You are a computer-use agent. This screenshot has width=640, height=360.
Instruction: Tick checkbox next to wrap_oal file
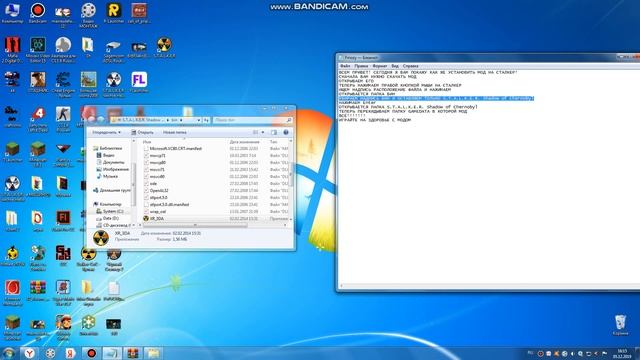coord(146,211)
